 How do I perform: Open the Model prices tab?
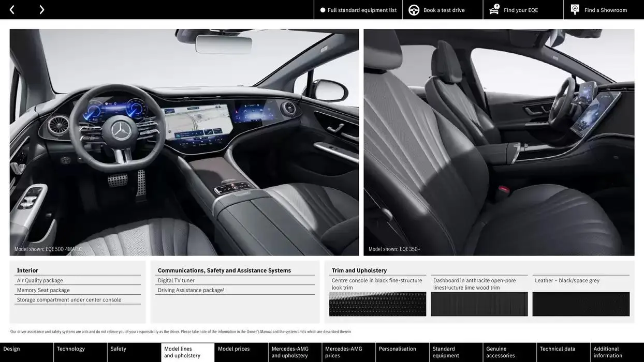click(241, 352)
